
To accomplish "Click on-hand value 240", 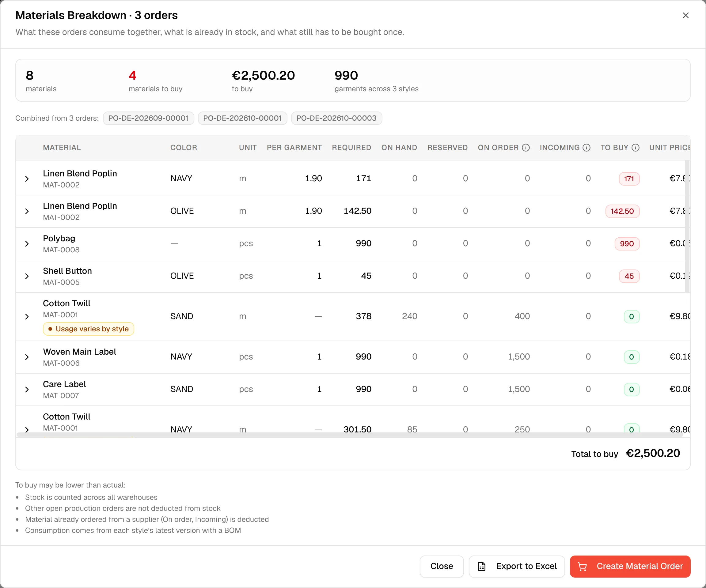I will 409,317.
